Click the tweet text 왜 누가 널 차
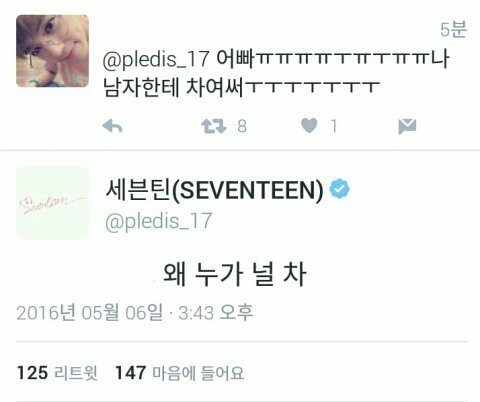The image size is (480, 402). click(x=235, y=274)
